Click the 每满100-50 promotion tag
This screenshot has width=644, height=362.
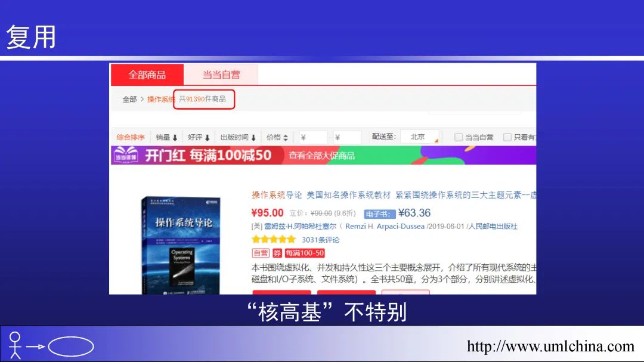point(305,253)
